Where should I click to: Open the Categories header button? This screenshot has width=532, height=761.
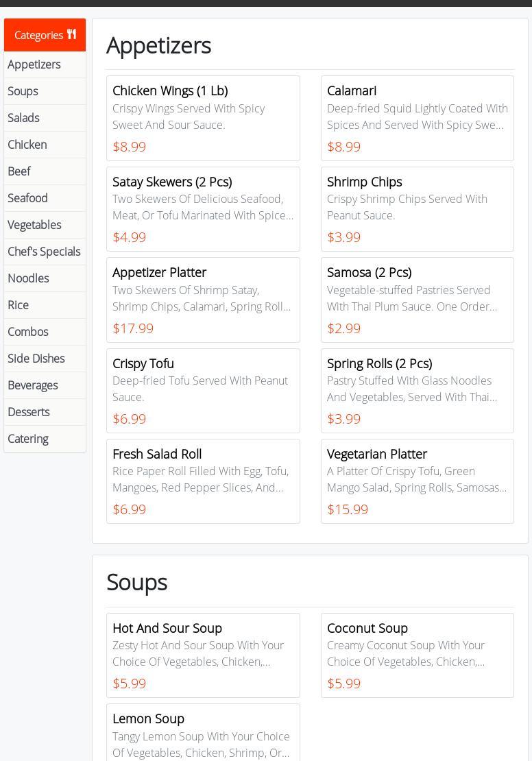point(38,35)
